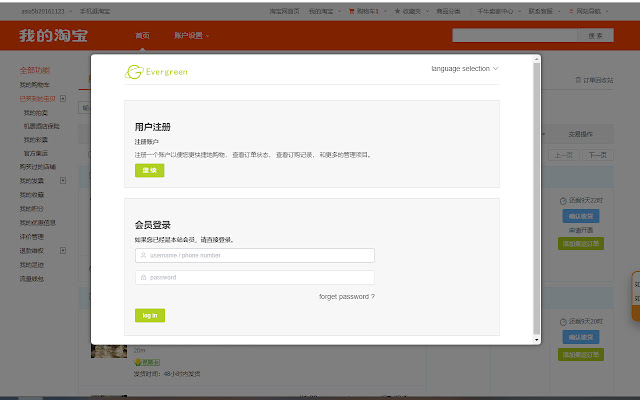Open 已买到的宝贝 in the sidebar
This screenshot has width=640, height=400.
tap(38, 99)
